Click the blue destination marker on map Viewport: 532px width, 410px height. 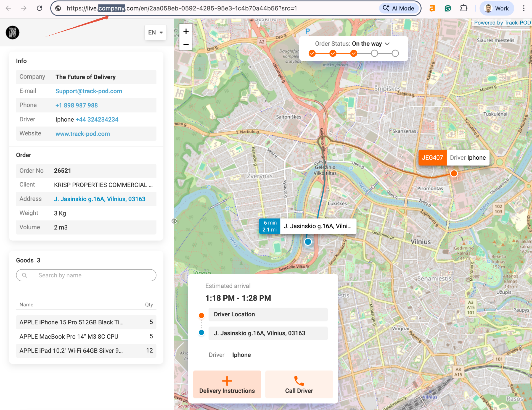(308, 242)
